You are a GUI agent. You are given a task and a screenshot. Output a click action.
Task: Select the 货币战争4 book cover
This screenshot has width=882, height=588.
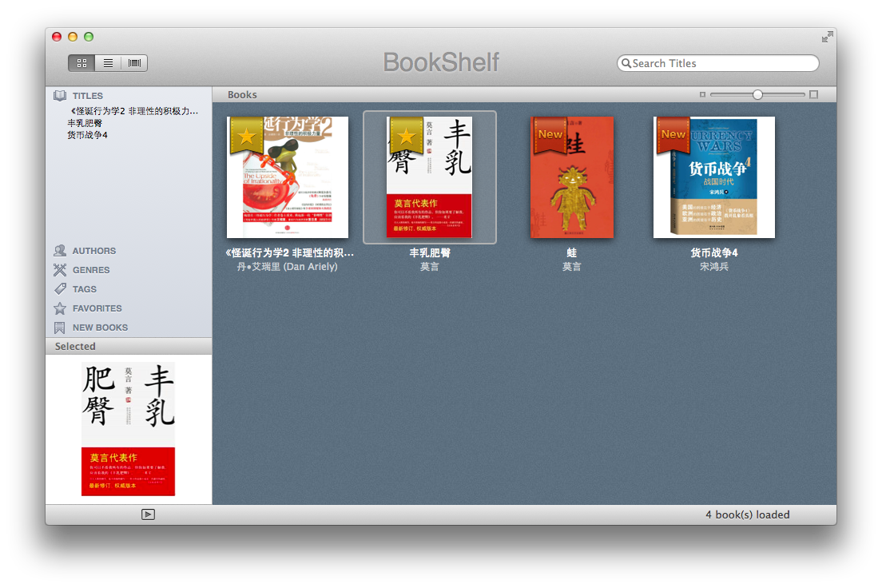pyautogui.click(x=713, y=177)
